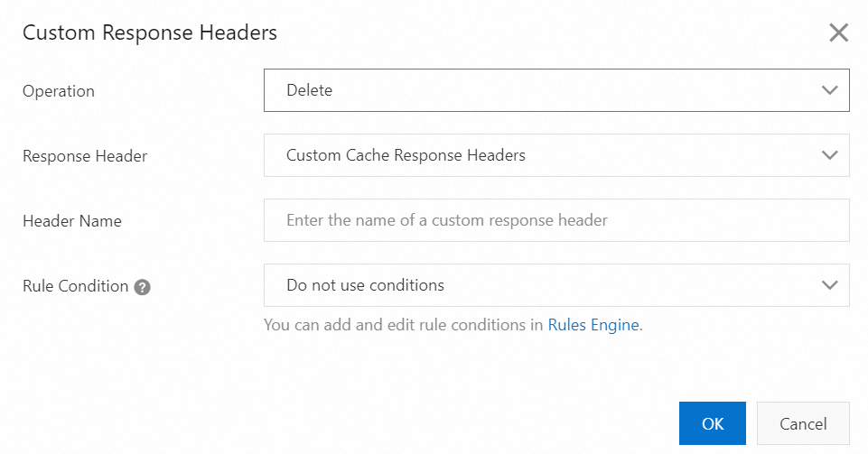Viewport: 868px width, 454px height.
Task: Click the "Enter the name" placeholder text
Action: pos(447,220)
